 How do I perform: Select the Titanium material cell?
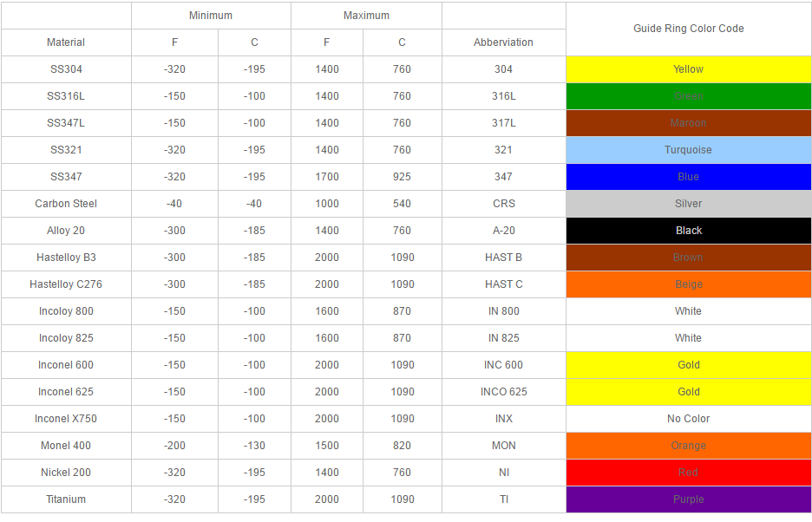(x=66, y=499)
